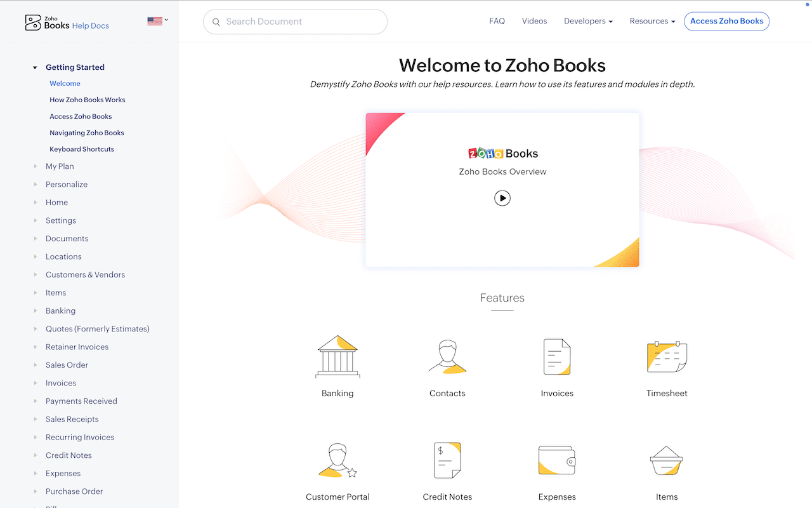Click the Banking feature icon
The height and width of the screenshot is (508, 812).
[x=337, y=357]
